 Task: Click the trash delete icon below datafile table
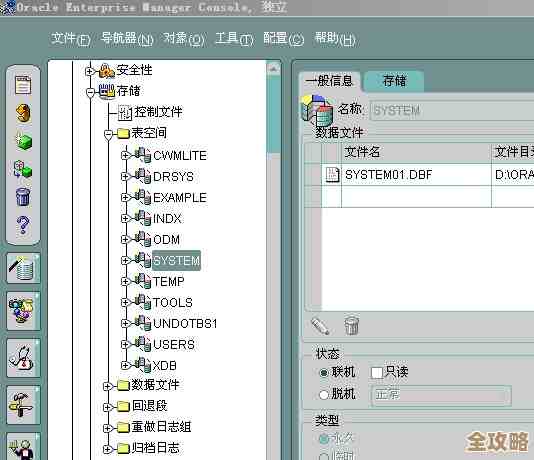(x=351, y=326)
